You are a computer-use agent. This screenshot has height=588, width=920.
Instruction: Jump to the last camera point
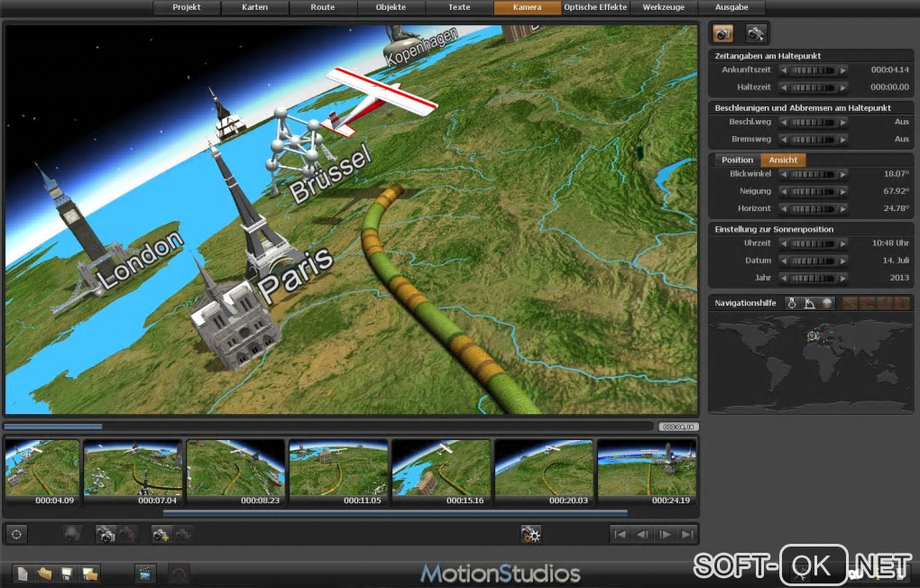[687, 535]
